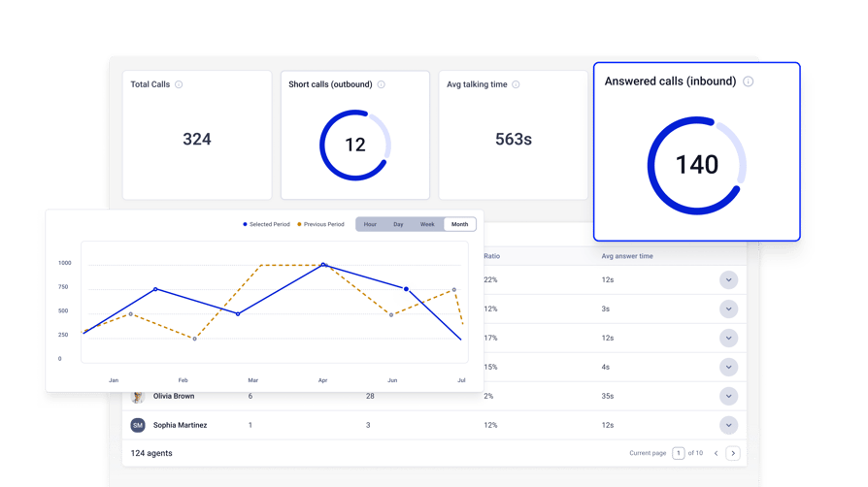The image size is (868, 487).
Task: Click the Ratio column header
Action: pos(491,256)
